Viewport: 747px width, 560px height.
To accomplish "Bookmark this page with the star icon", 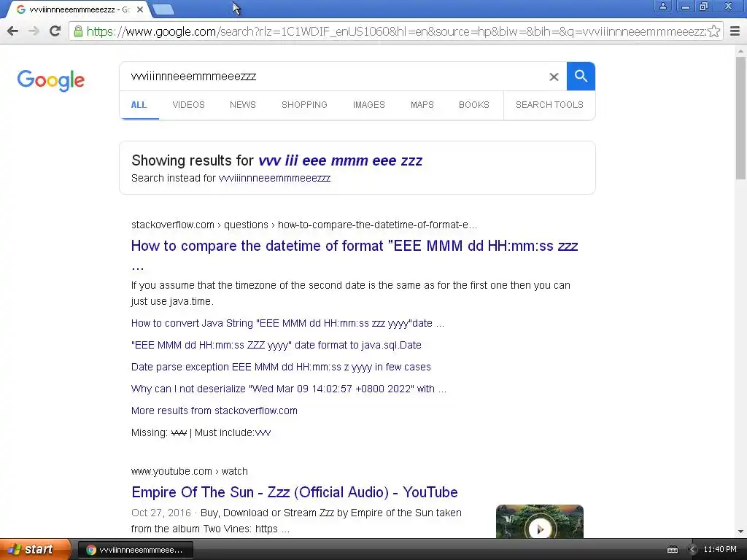I will coord(713,31).
